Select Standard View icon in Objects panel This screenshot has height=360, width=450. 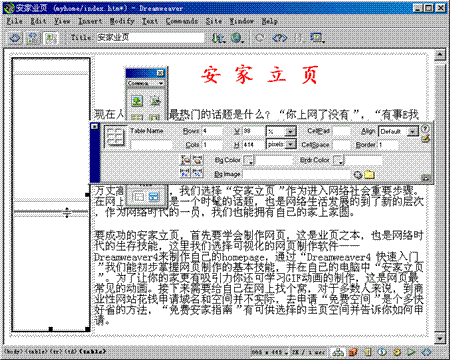pos(138,197)
